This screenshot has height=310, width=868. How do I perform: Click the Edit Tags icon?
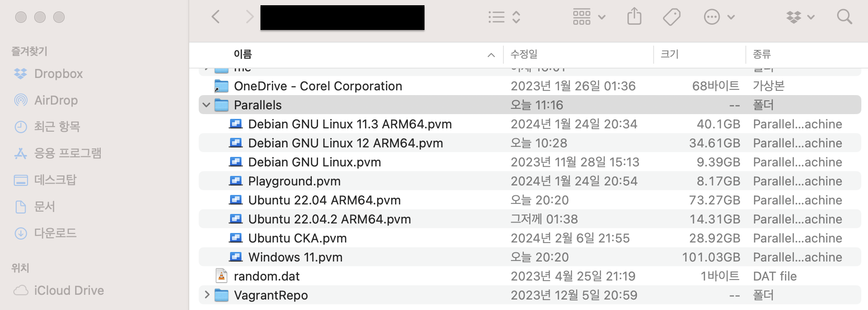(x=671, y=17)
